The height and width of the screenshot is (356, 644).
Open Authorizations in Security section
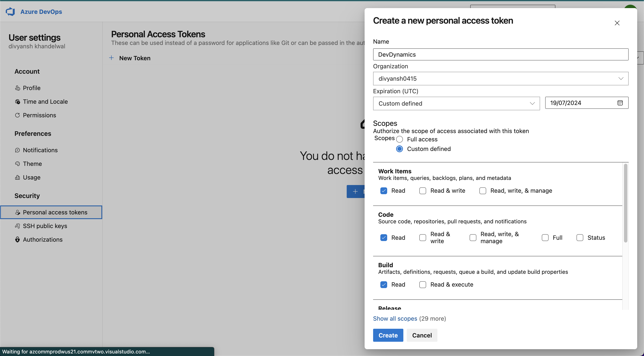point(43,240)
